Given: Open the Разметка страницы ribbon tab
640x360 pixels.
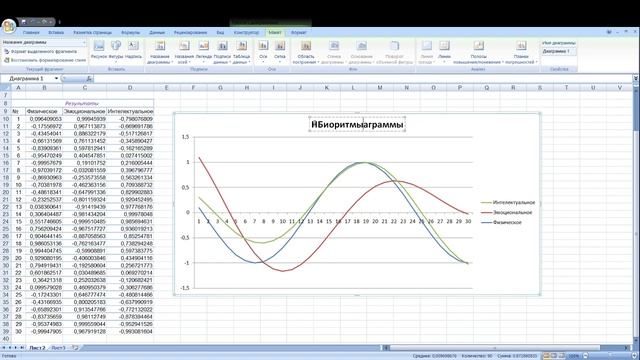Looking at the screenshot, I should click(93, 32).
